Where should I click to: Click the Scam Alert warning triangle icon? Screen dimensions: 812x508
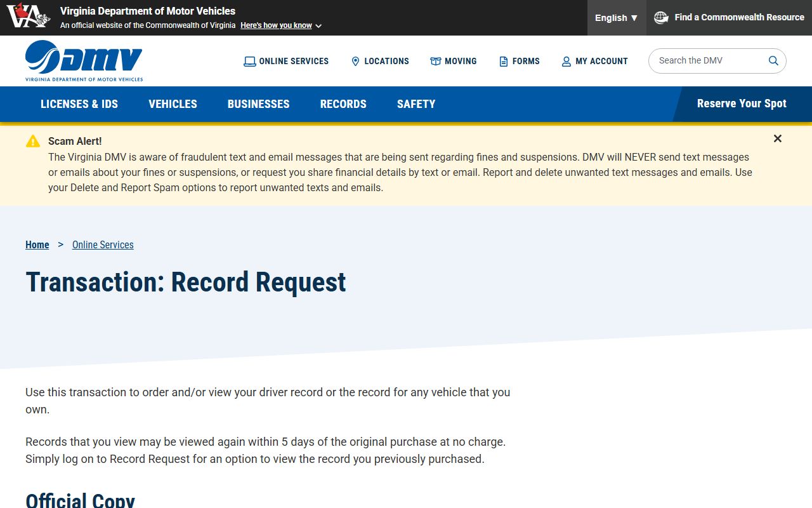tap(33, 141)
